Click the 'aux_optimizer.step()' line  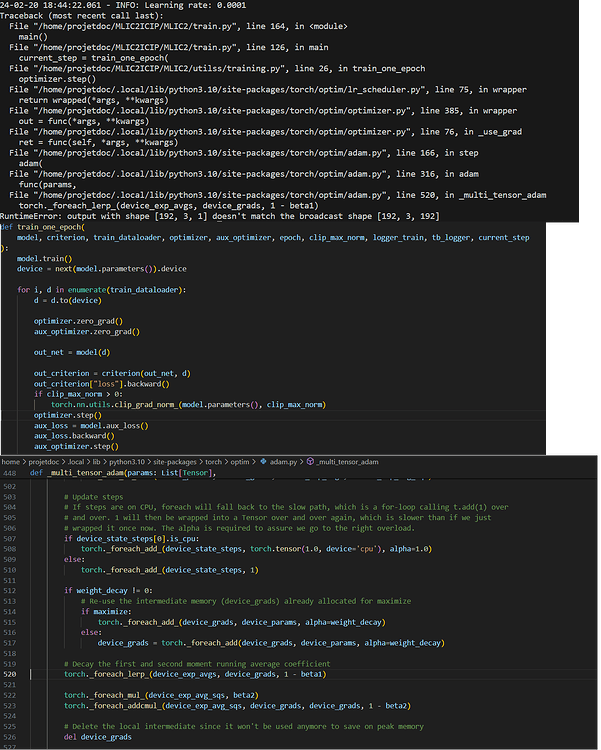76,446
